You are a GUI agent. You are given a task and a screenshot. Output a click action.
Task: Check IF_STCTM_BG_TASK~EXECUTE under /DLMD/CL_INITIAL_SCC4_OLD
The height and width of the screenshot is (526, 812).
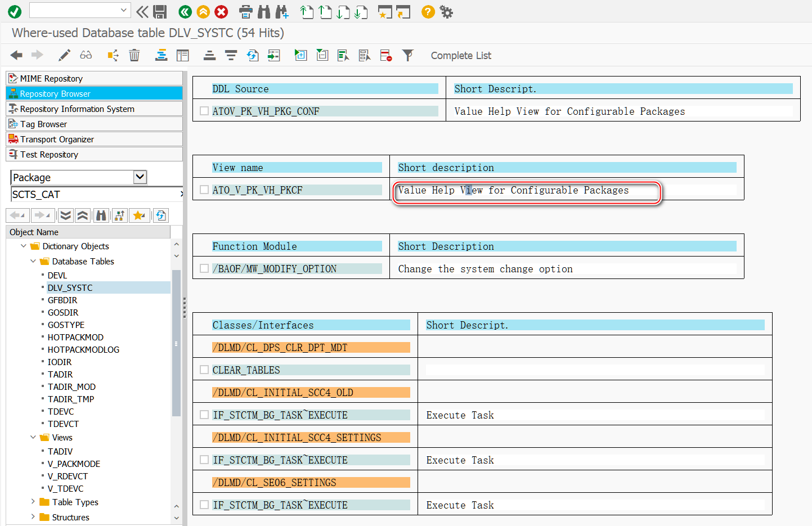coord(204,415)
